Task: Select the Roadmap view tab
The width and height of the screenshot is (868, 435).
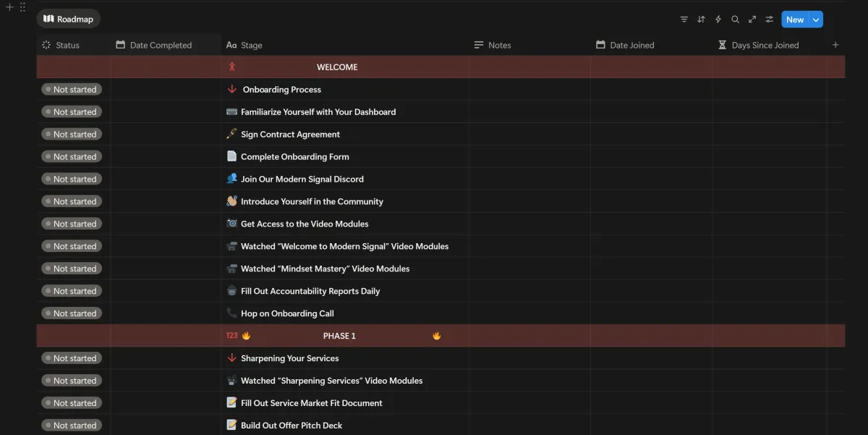Action: 69,19
